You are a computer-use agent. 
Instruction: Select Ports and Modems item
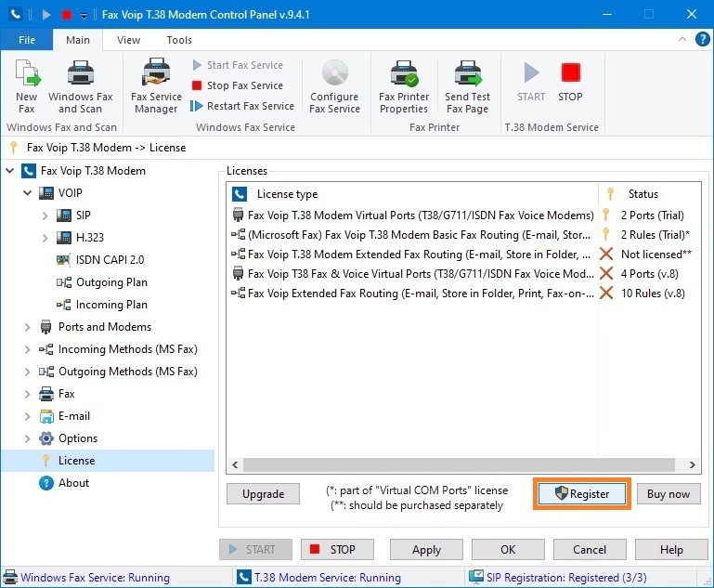pos(105,327)
